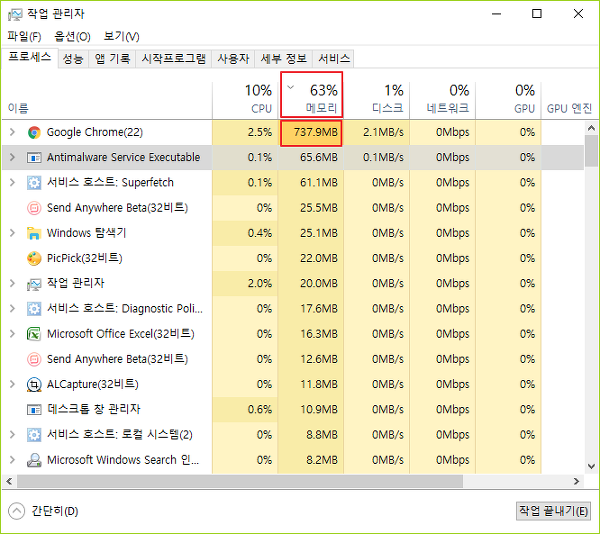Select the 프로세스 tab
Screen dimensions: 600x534
click(29, 58)
